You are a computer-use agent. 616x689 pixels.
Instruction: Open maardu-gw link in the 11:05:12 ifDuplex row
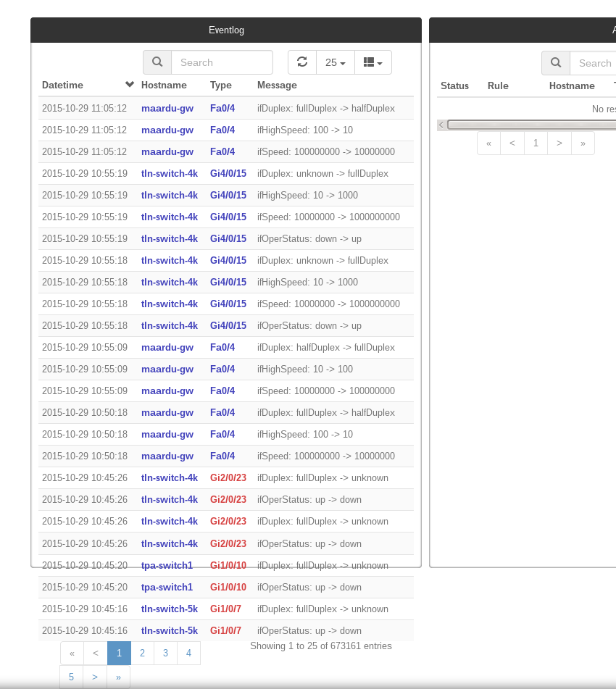pos(167,109)
